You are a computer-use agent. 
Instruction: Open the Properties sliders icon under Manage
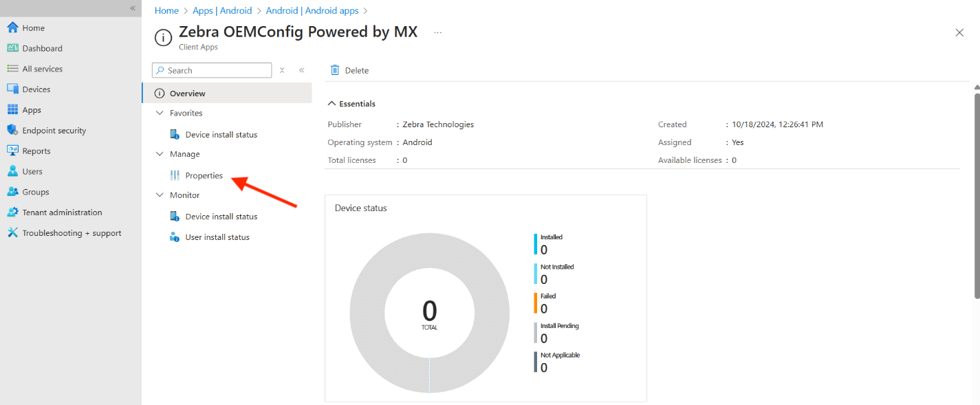coord(175,175)
